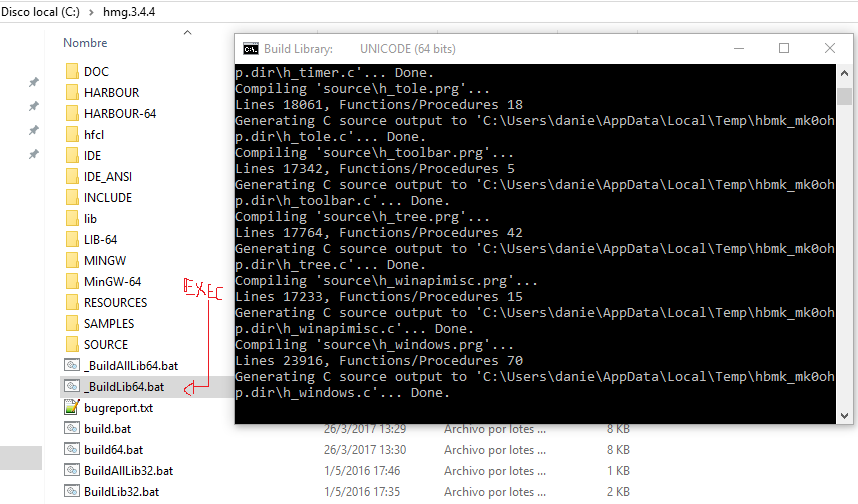Click folder name RESOURCES
The image size is (858, 504).
pos(115,303)
